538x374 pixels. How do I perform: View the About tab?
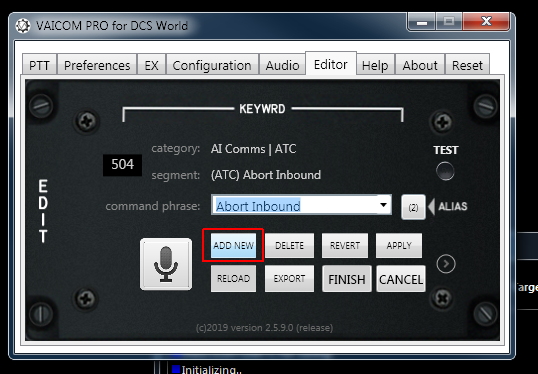coord(420,65)
